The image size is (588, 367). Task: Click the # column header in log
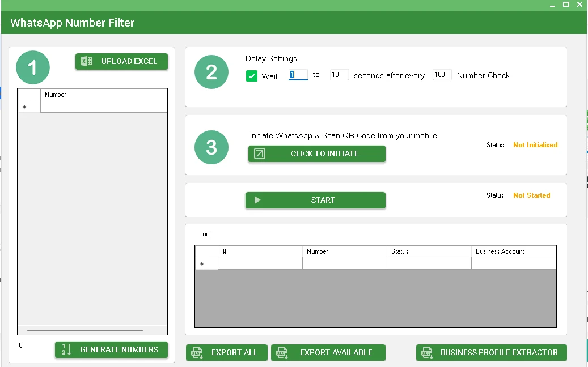click(x=260, y=251)
